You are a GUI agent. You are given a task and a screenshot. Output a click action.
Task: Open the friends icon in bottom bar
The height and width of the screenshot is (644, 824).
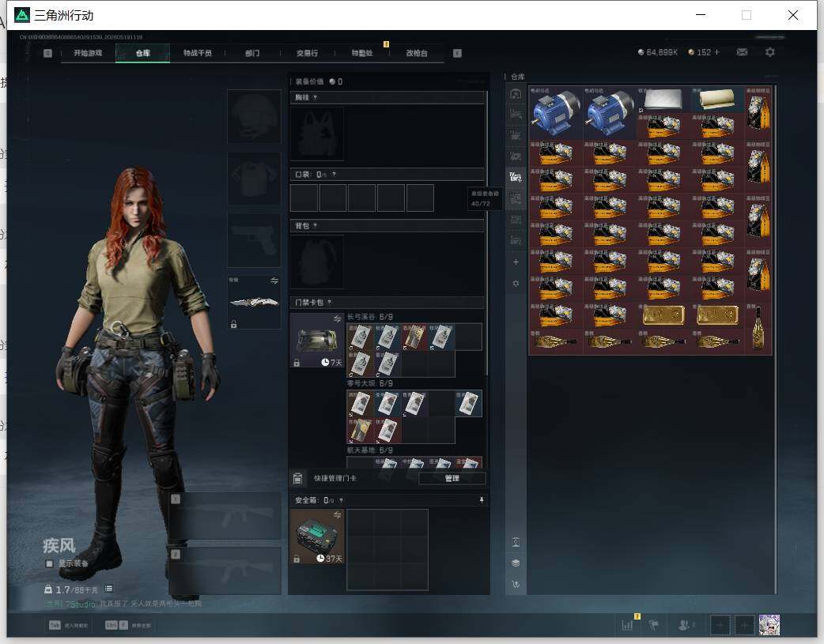click(x=684, y=625)
